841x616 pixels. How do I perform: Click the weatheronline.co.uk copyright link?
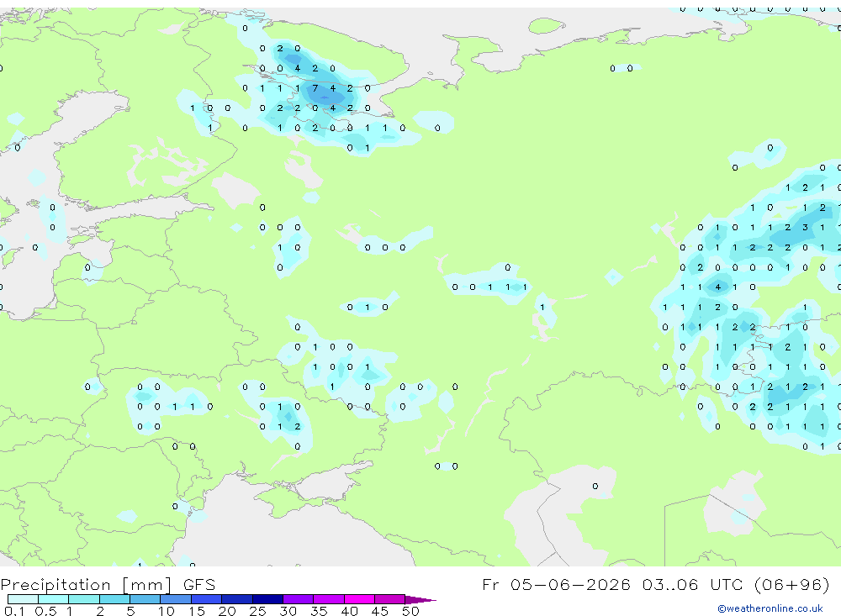[x=770, y=608]
